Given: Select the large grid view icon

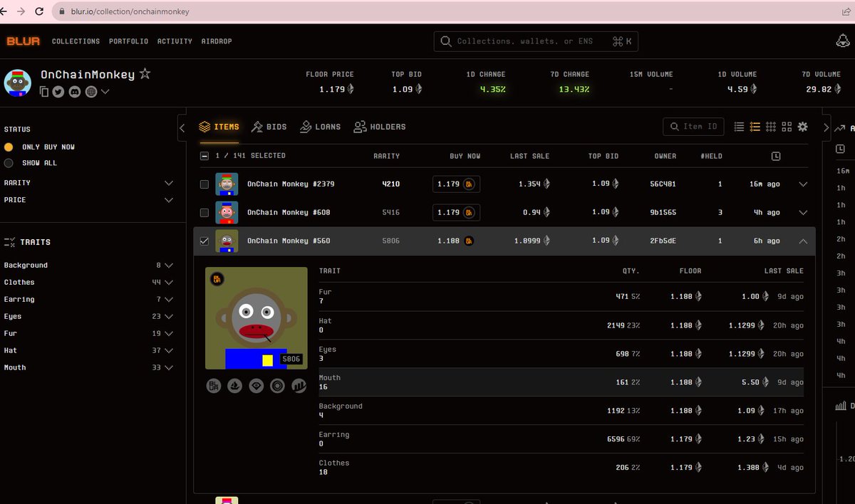Looking at the screenshot, I should [x=787, y=127].
